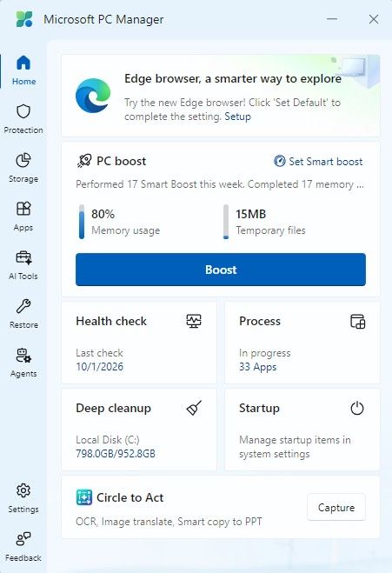Screen dimensions: 392x573
Task: Click the 33 Apps link
Action: (x=257, y=367)
